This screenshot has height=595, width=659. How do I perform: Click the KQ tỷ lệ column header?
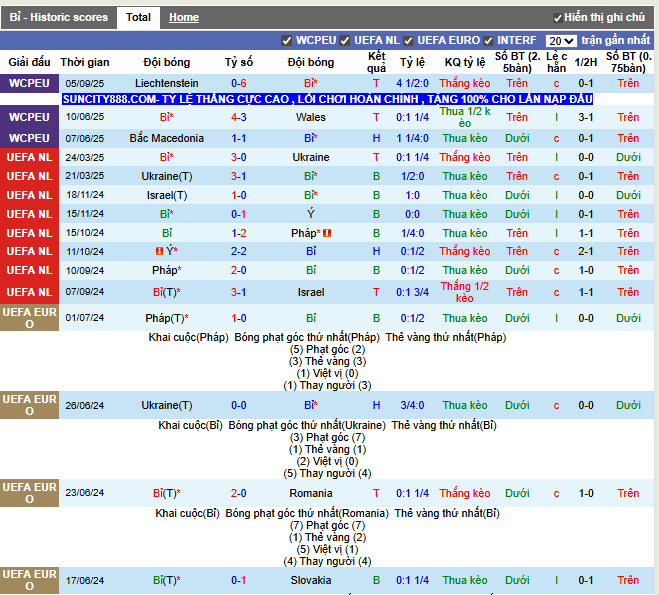click(465, 62)
